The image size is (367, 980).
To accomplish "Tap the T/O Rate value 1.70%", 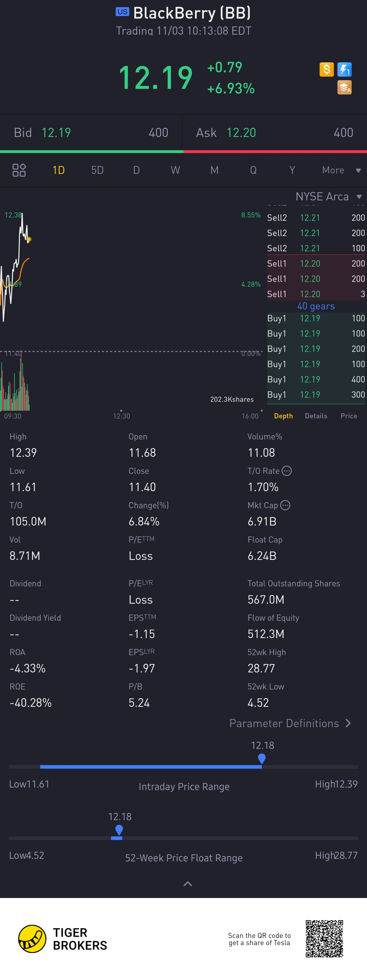I will tap(263, 487).
